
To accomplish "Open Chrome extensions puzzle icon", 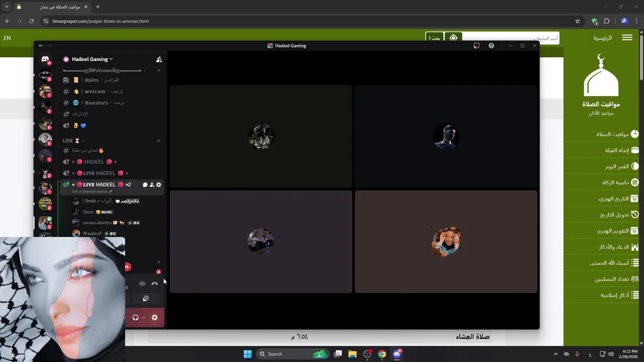I will coord(606,21).
